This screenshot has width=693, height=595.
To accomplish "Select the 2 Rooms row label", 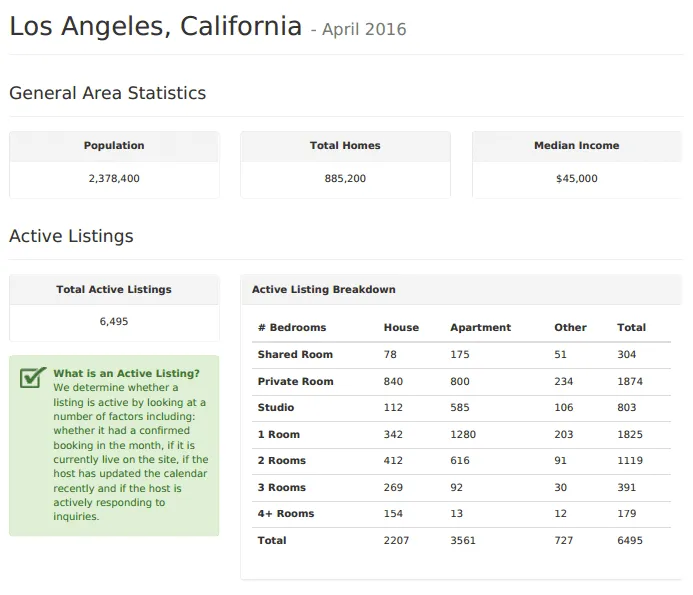I will pyautogui.click(x=282, y=461).
